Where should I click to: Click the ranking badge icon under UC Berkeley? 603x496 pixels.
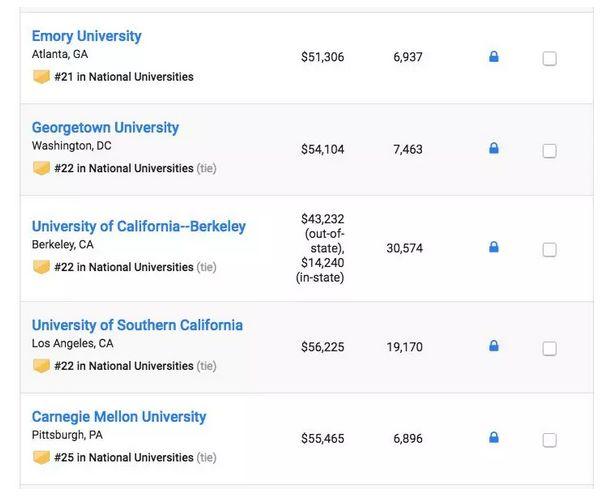click(41, 267)
